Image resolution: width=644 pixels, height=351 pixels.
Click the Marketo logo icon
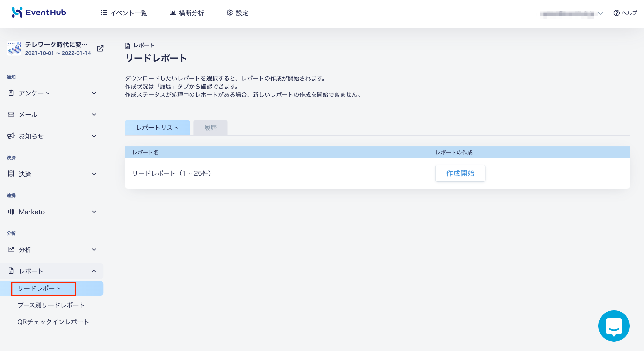pos(11,212)
